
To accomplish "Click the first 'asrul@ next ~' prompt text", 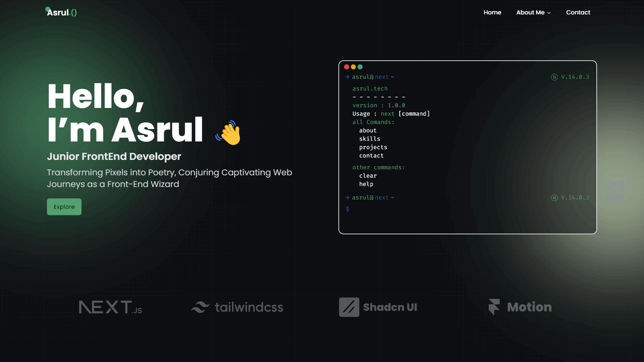I will point(373,77).
